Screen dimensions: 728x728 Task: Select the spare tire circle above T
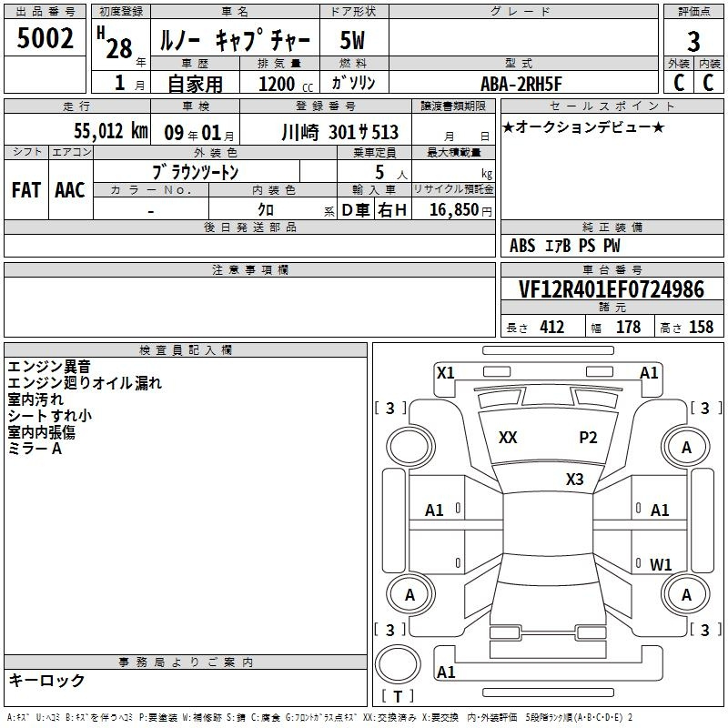coord(398,664)
